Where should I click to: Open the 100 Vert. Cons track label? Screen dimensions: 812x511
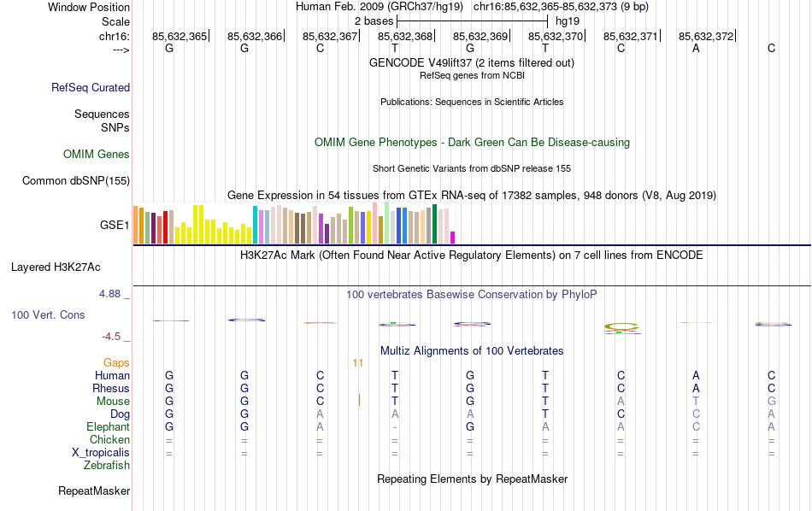click(48, 314)
